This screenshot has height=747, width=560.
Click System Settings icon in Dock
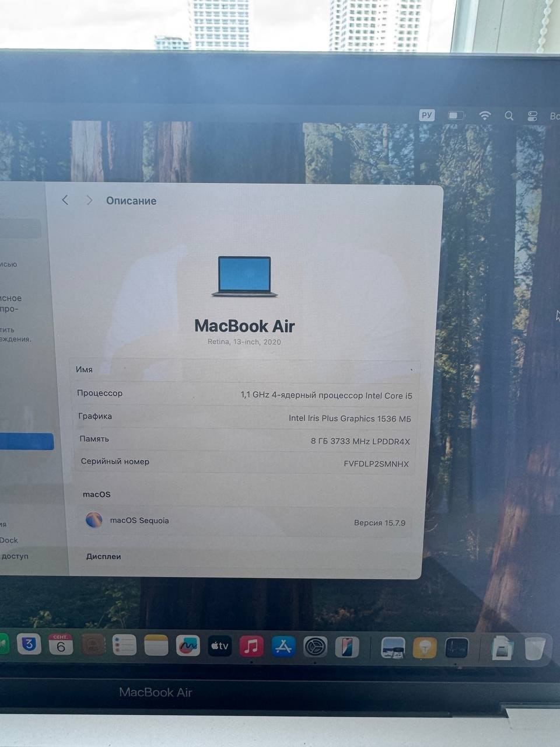(x=315, y=647)
